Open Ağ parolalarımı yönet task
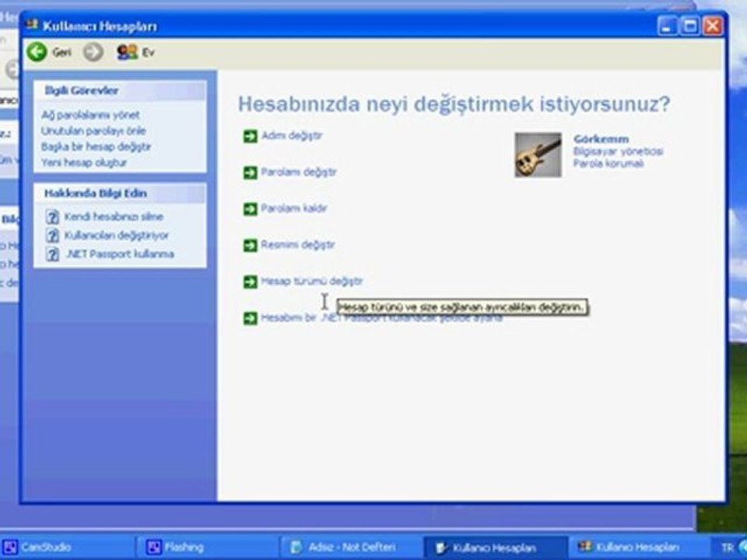Viewport: 747px width, 560px height. click(x=90, y=115)
